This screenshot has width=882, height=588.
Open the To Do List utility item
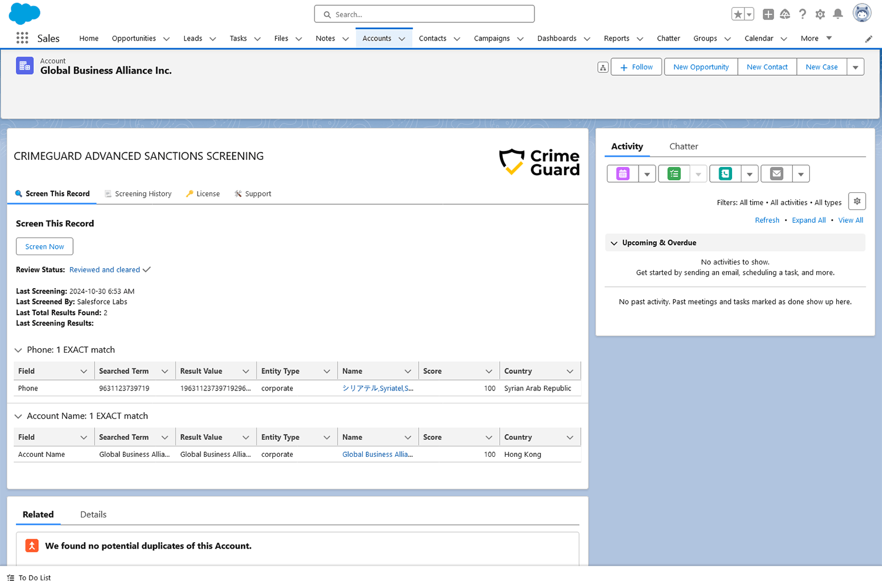tap(29, 578)
